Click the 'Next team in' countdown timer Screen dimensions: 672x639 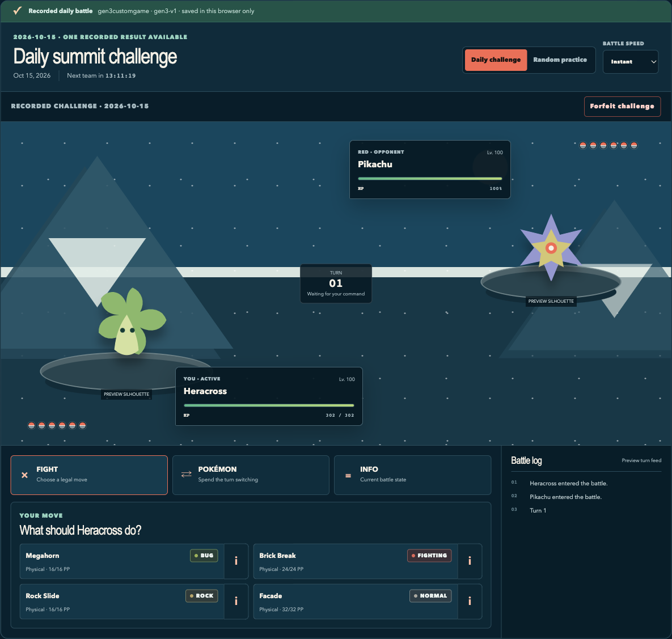click(101, 75)
